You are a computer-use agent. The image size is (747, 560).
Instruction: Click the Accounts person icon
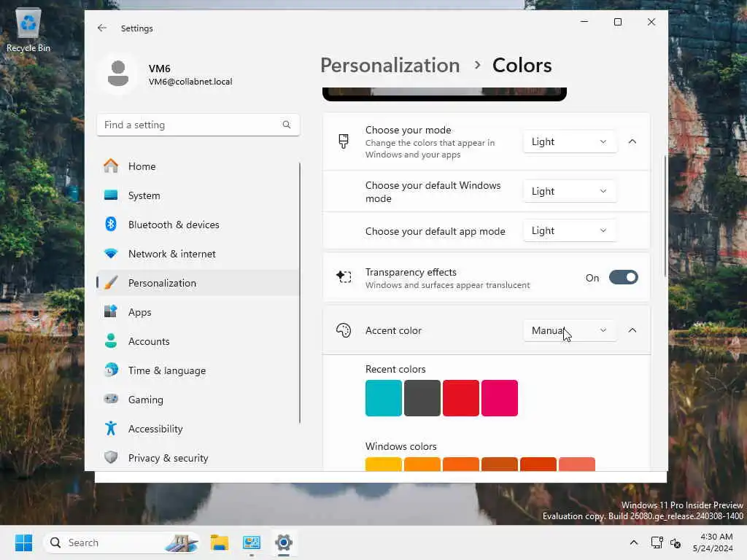tap(111, 341)
